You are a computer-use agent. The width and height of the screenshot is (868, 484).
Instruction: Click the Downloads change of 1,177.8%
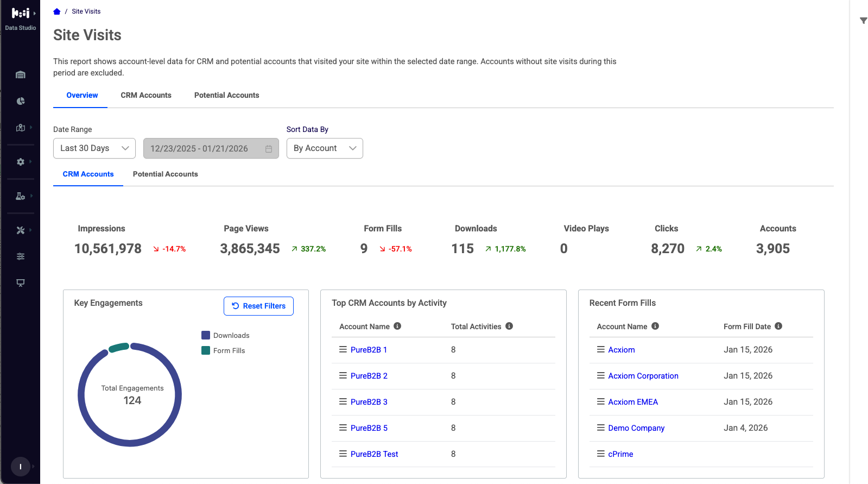tap(505, 249)
